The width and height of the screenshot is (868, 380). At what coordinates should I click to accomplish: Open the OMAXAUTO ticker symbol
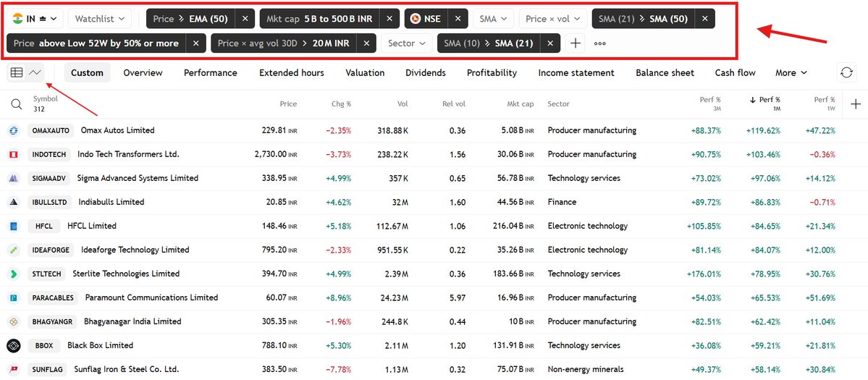(51, 130)
